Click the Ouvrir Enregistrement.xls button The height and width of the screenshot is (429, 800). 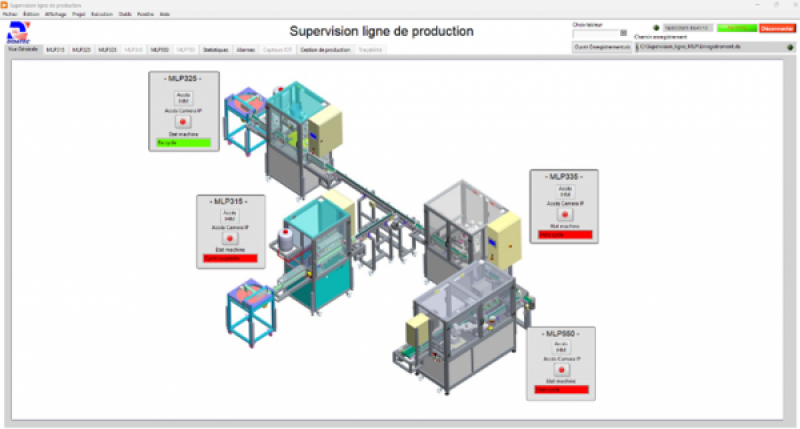602,47
